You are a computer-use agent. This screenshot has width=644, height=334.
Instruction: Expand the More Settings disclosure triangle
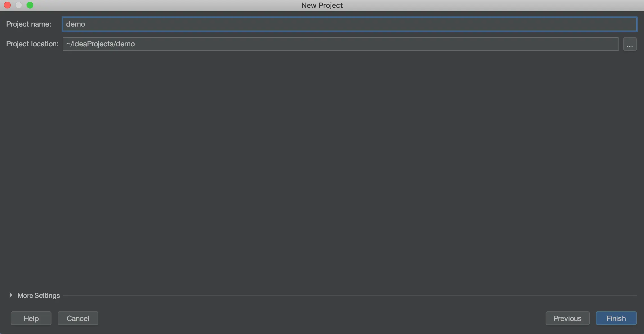pyautogui.click(x=11, y=295)
